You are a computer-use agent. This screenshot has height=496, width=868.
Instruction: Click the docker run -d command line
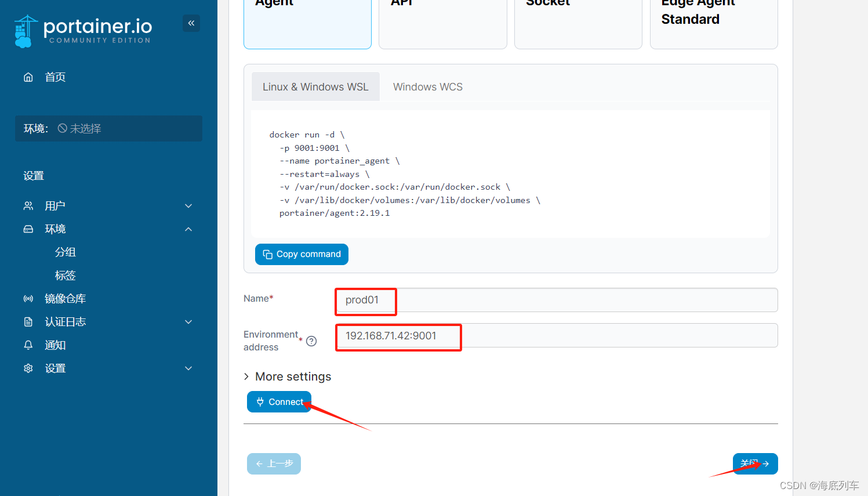(x=307, y=135)
